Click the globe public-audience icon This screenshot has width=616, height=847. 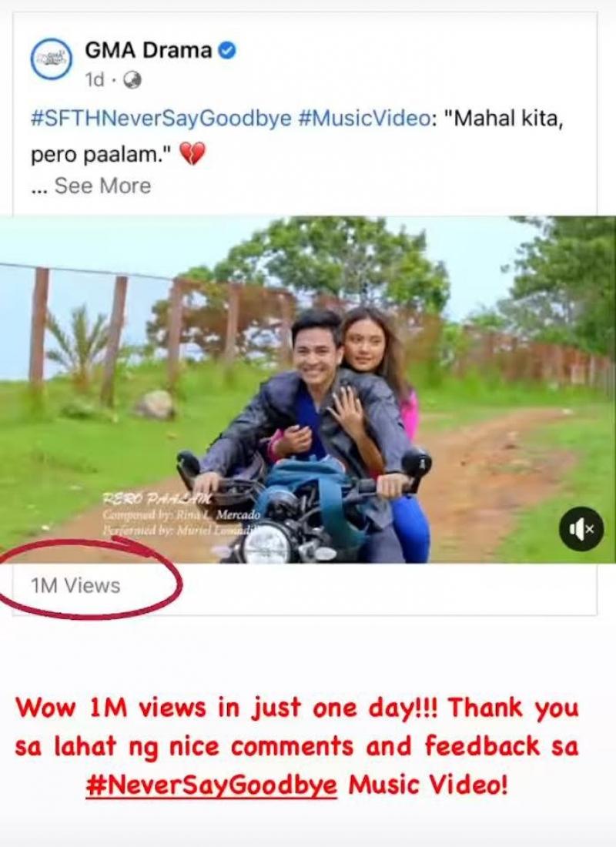click(x=132, y=79)
